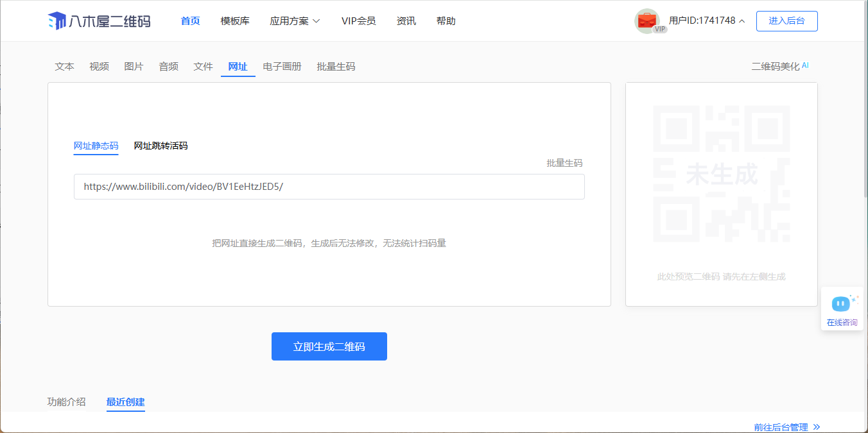Viewport: 868px width, 433px height.
Task: Click the URL input field with bilibili link
Action: 329,187
